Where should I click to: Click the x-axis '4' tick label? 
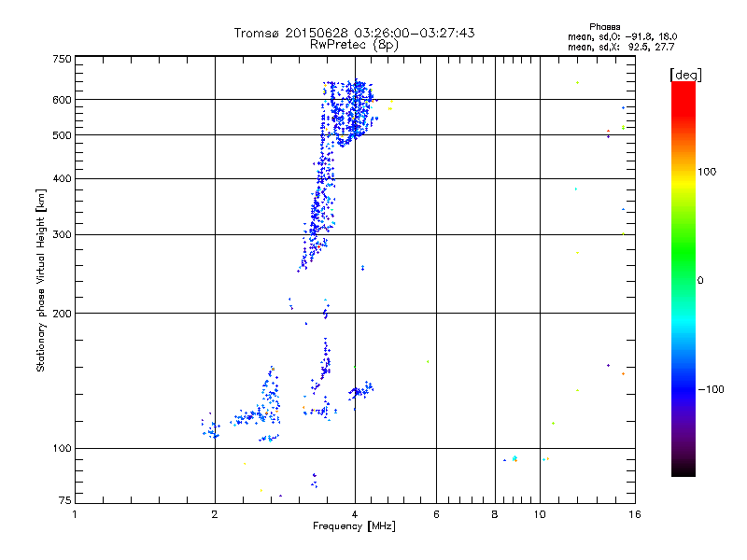click(355, 514)
